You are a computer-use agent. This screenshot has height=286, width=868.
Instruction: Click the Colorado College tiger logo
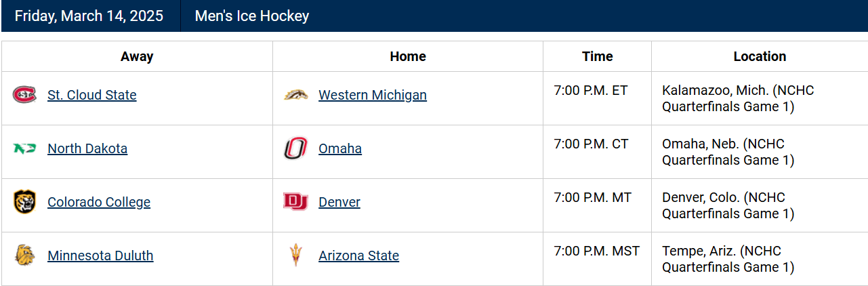click(x=24, y=202)
